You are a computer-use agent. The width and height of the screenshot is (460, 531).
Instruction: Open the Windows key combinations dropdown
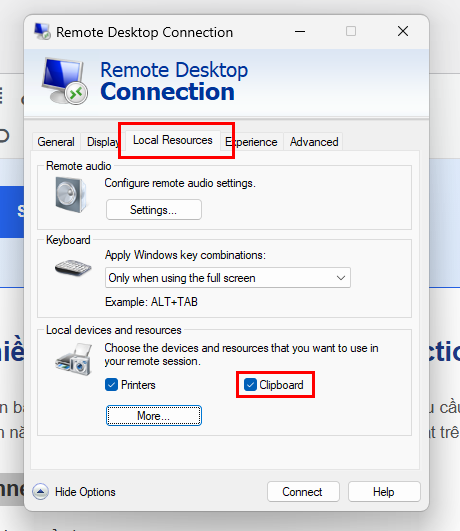(228, 278)
